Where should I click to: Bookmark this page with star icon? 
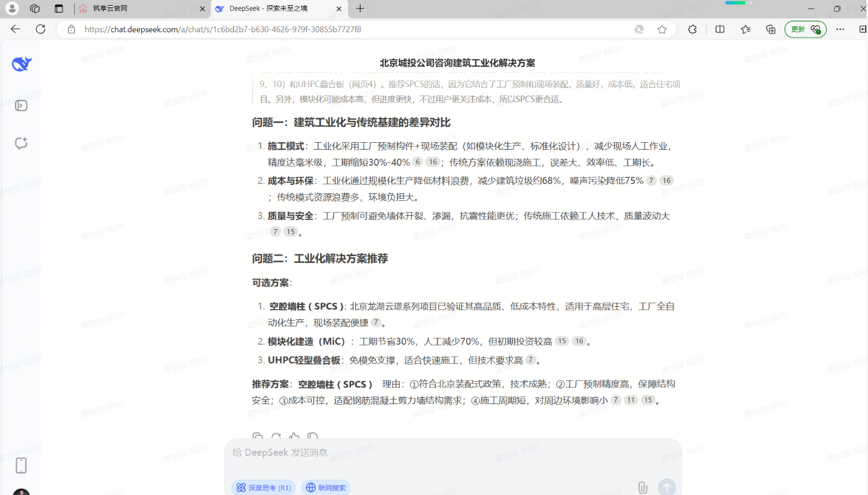662,29
